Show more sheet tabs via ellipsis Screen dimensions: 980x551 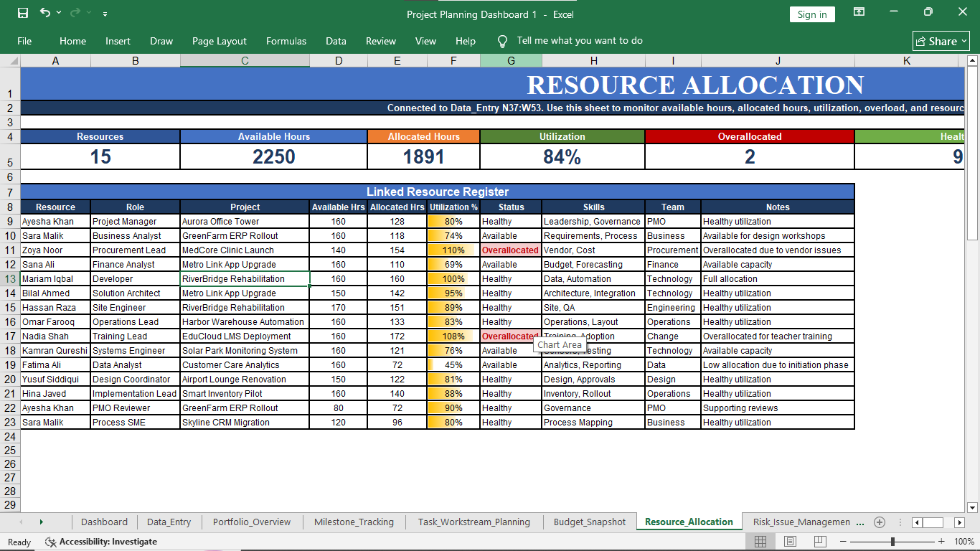(x=861, y=522)
